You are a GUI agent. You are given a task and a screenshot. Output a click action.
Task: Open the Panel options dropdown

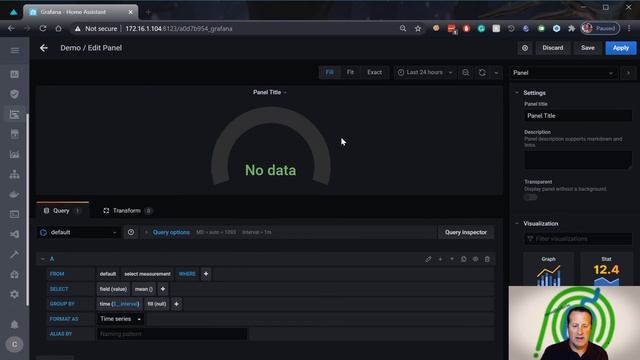[x=564, y=73]
